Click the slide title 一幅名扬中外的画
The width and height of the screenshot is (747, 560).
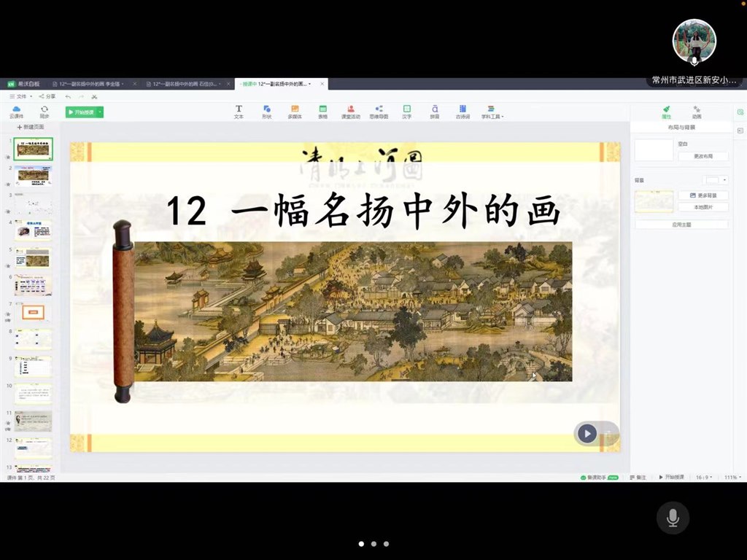pyautogui.click(x=395, y=210)
